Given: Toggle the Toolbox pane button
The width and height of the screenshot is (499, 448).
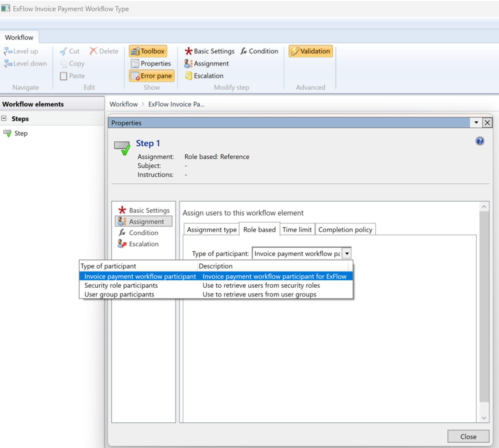Looking at the screenshot, I should 148,51.
